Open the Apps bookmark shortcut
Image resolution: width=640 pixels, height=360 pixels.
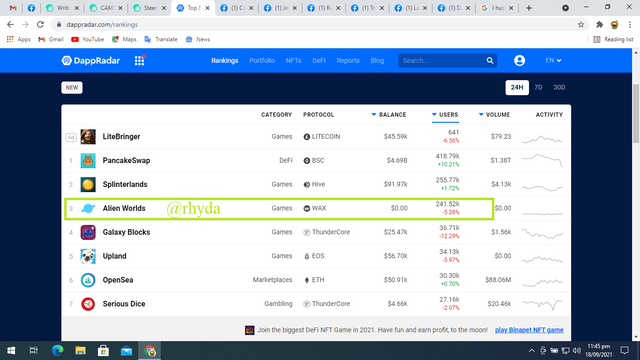pyautogui.click(x=18, y=39)
